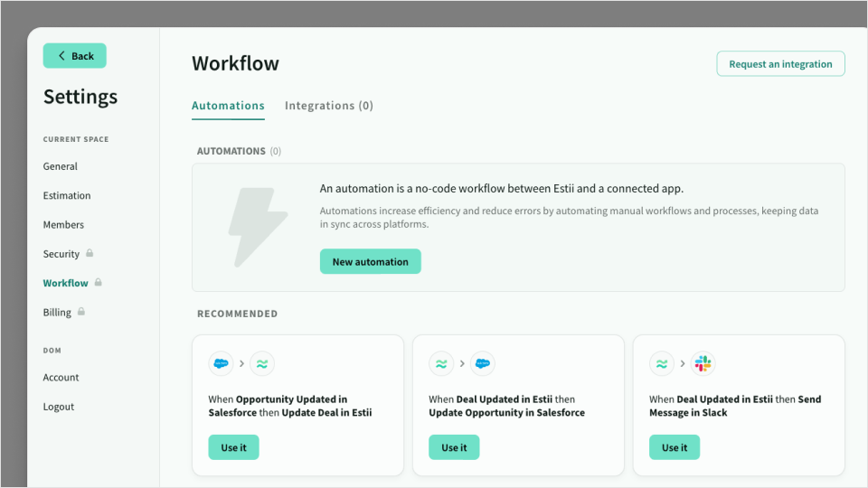The image size is (868, 488).
Task: Click chevron arrow in Send Message in Slack card
Action: pyautogui.click(x=683, y=363)
